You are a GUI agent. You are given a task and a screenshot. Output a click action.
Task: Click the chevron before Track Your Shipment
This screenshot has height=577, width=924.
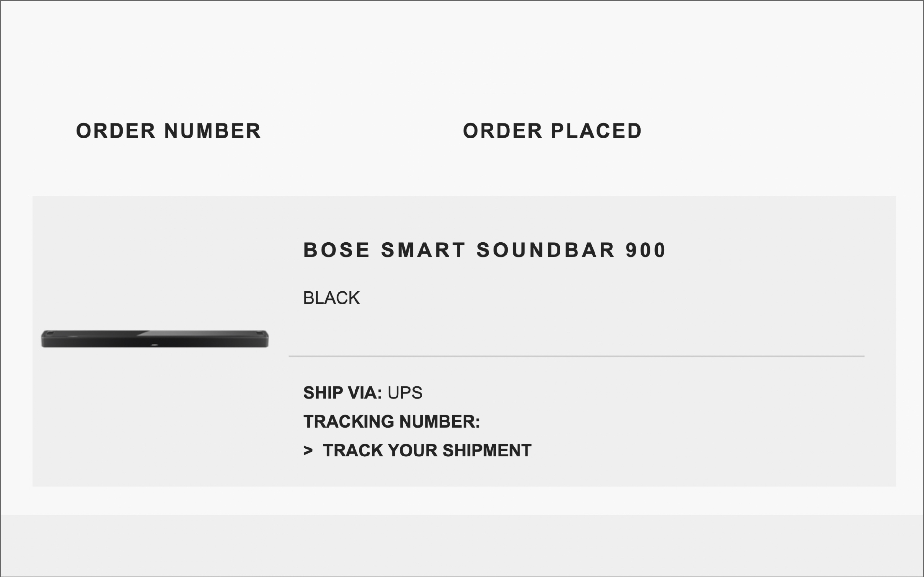(308, 451)
